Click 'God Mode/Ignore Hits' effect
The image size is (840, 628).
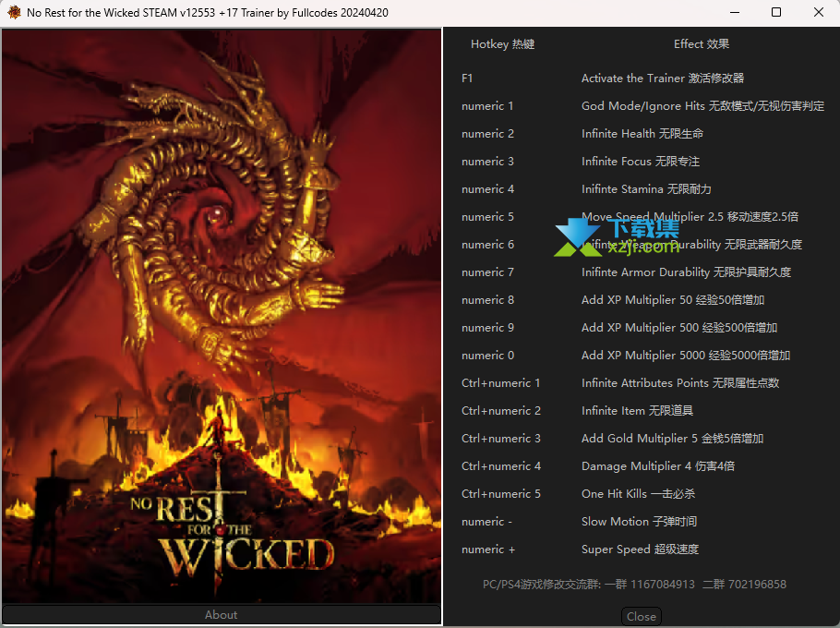tap(702, 106)
